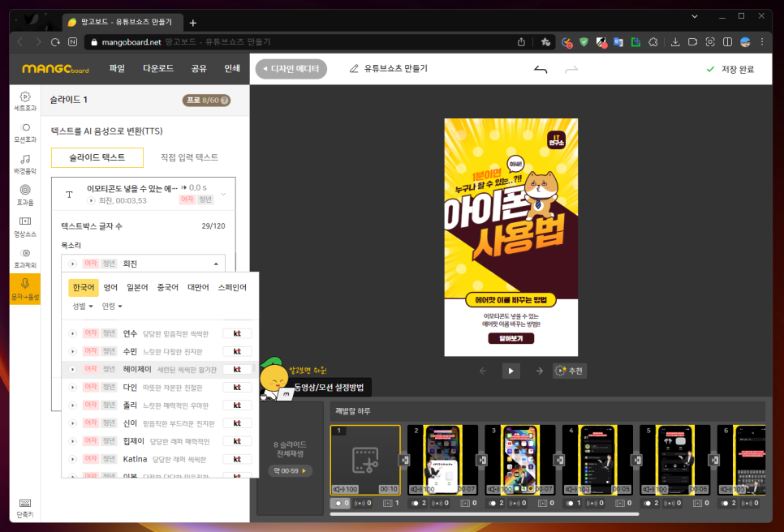This screenshot has width=784, height=532.
Task: Click transition icon between slide 2 and 3
Action: (481, 460)
